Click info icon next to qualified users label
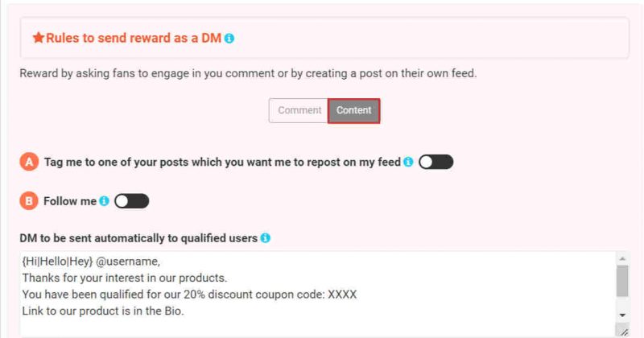The height and width of the screenshot is (338, 644). [x=266, y=237]
